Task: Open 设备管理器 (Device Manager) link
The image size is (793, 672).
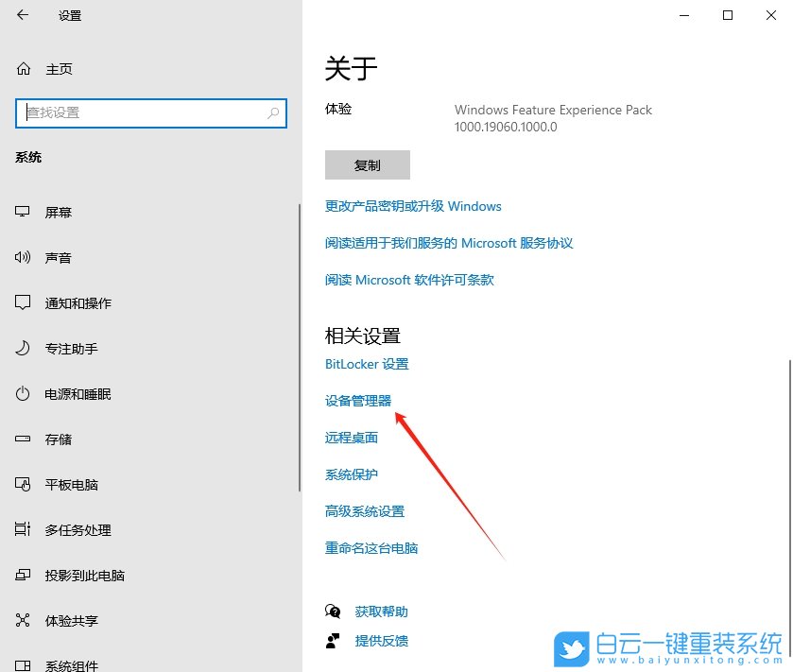Action: 358,400
